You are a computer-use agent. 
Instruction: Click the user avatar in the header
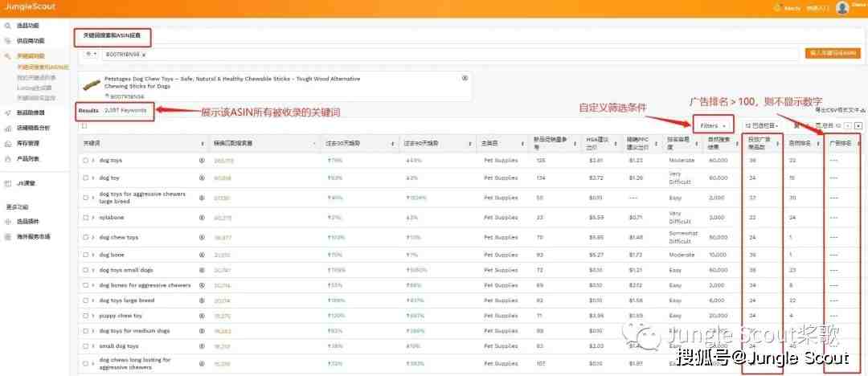point(842,8)
